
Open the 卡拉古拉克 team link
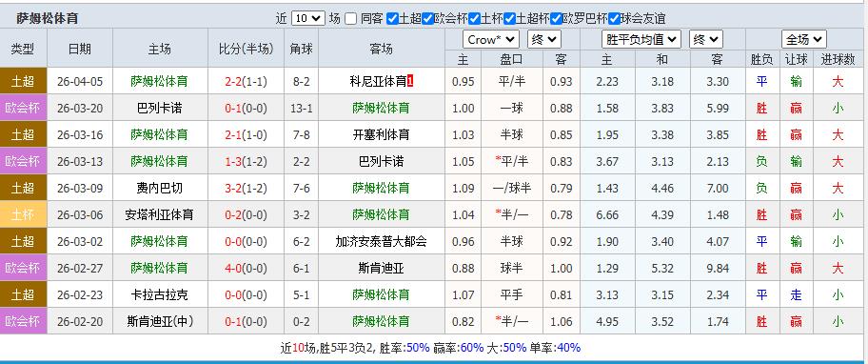(160, 294)
